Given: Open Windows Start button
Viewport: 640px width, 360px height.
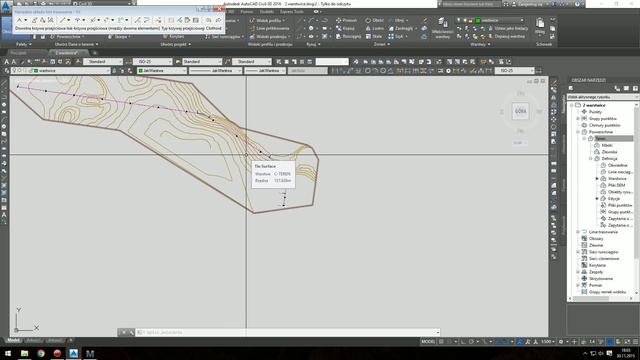Looking at the screenshot, I should point(8,353).
